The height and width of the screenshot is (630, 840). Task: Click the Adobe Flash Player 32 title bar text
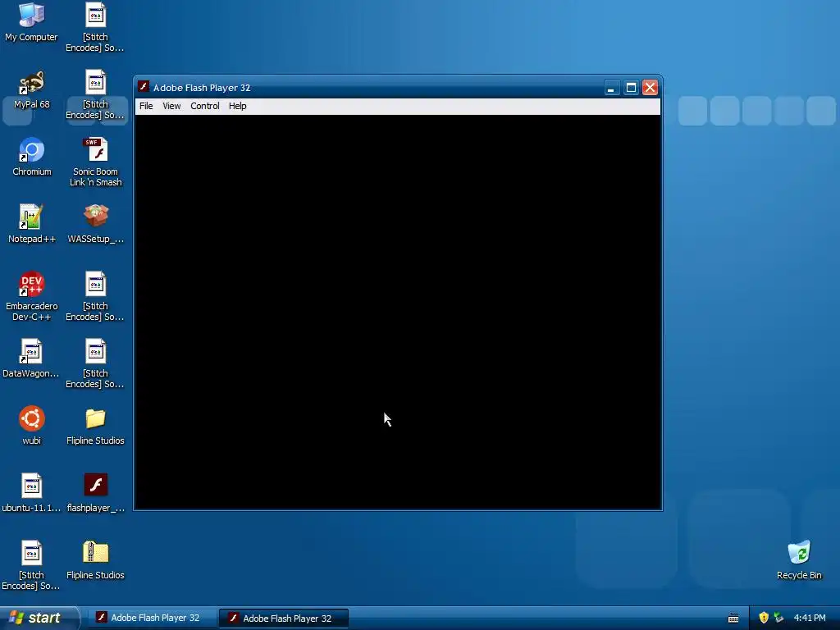click(202, 88)
